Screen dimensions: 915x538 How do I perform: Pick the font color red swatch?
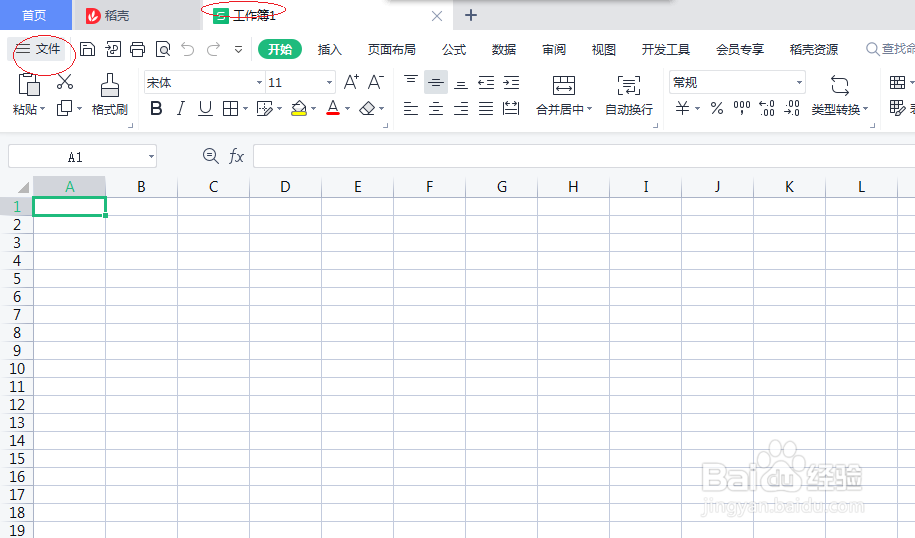coord(333,109)
